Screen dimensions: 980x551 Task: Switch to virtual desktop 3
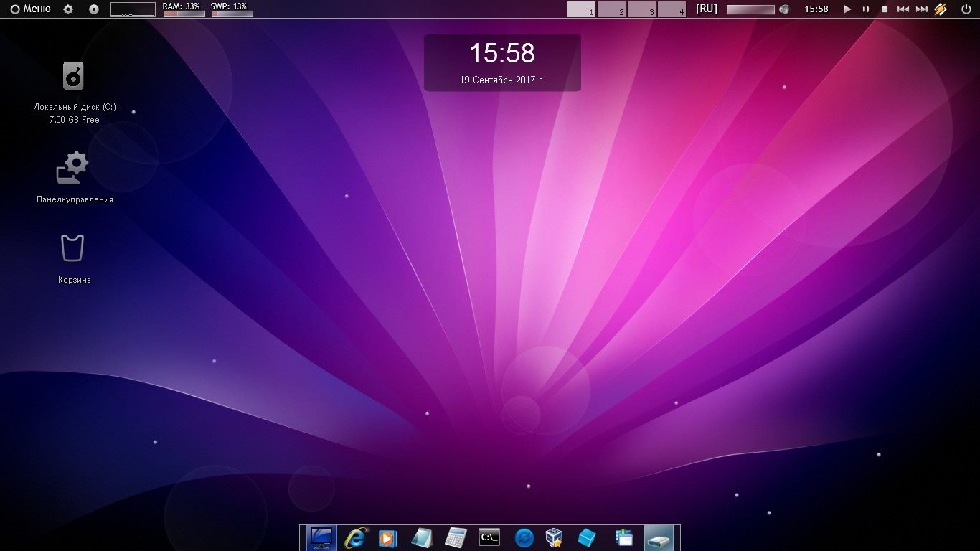(x=642, y=10)
